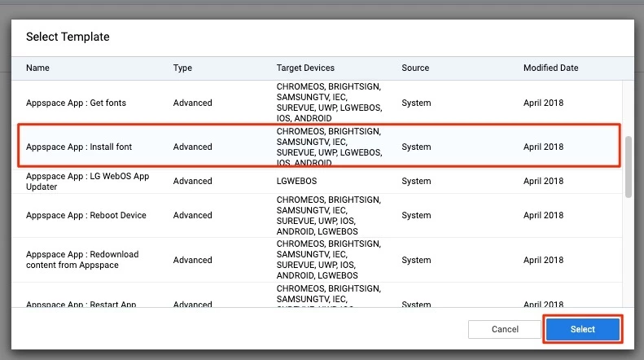Screen dimensions: 644x360
Task: Click Advanced type in Get fonts row
Action: pos(192,103)
